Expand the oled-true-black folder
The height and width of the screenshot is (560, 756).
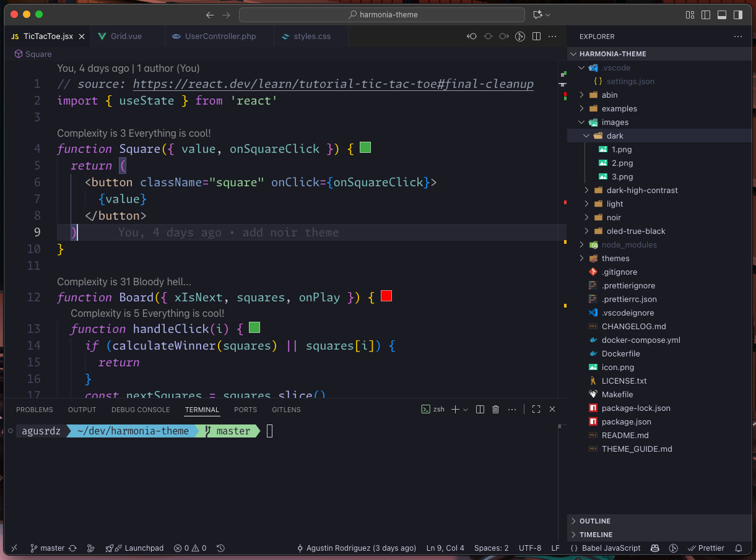(x=659, y=231)
